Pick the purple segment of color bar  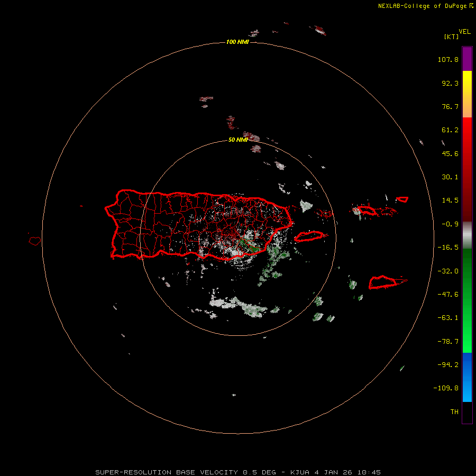pyautogui.click(x=467, y=59)
